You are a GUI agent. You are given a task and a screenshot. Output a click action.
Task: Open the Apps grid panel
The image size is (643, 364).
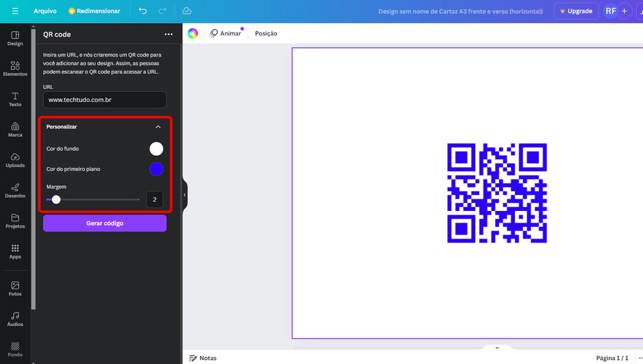[x=15, y=251]
